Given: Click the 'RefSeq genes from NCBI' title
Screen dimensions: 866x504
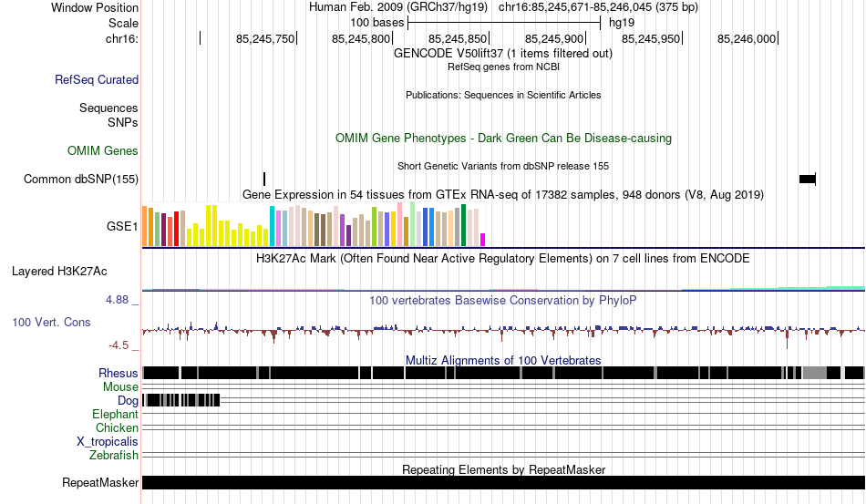Looking at the screenshot, I should pos(503,67).
